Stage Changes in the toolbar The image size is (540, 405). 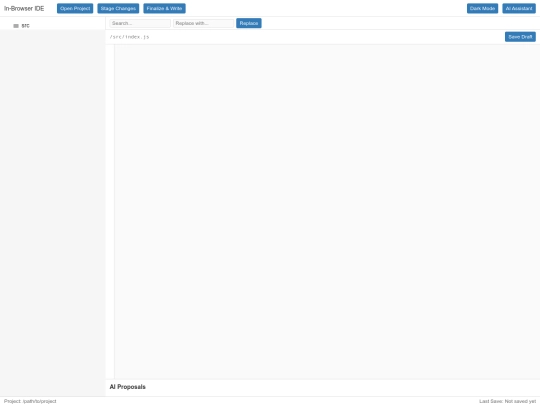click(x=118, y=8)
